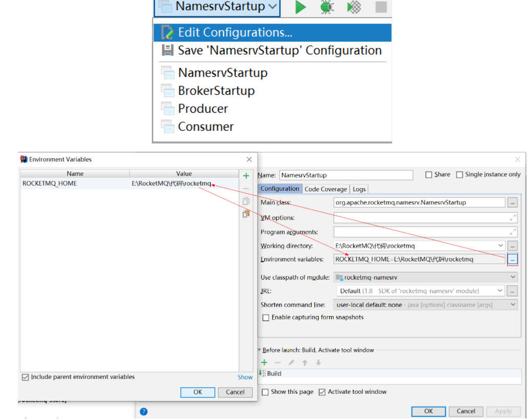This screenshot has width=528, height=420.
Task: Toggle Activate tool window checkbox
Action: coord(322,392)
